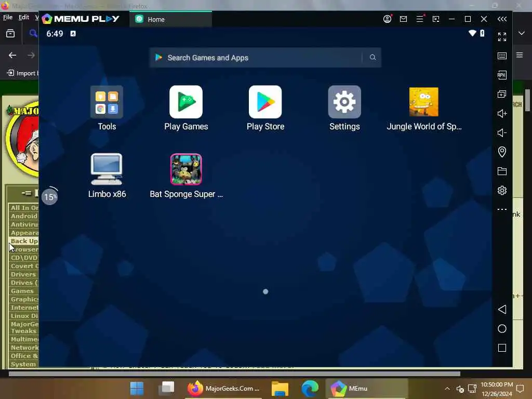Image resolution: width=532 pixels, height=399 pixels.
Task: Open Firefox list all tabs chevron
Action: 522,33
